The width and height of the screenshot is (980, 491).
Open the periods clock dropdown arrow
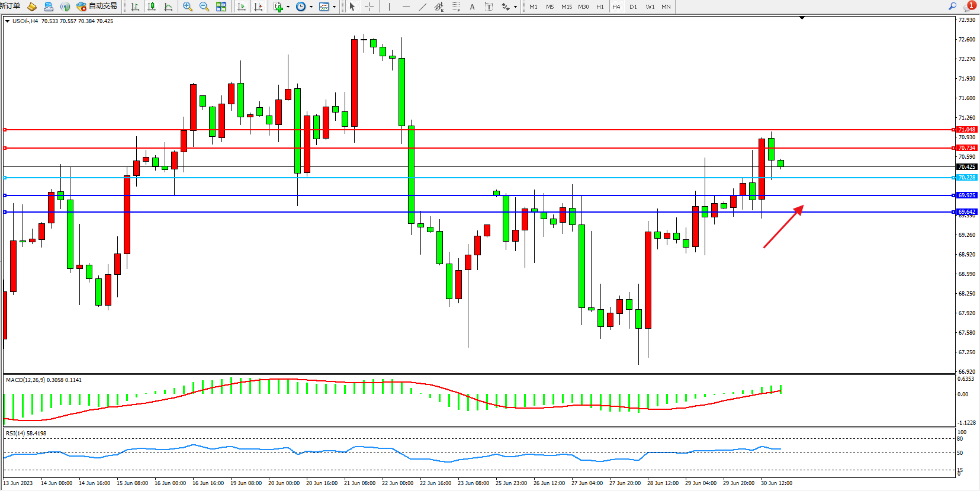click(x=311, y=7)
